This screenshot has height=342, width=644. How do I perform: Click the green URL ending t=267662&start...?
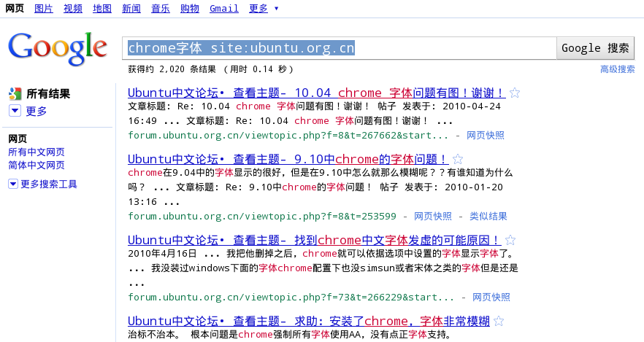click(x=288, y=136)
